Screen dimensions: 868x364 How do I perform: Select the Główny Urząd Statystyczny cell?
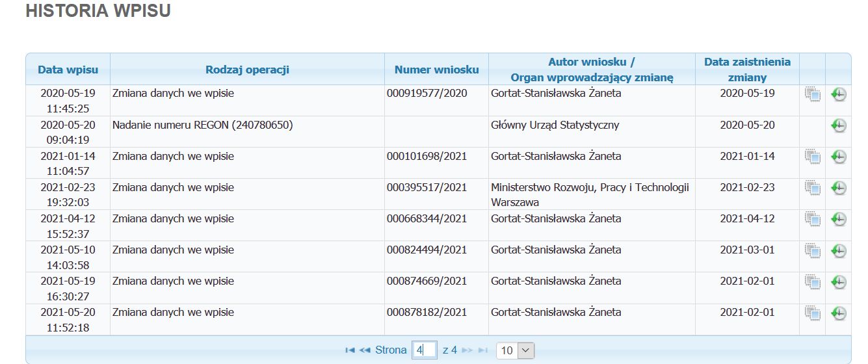coord(555,125)
